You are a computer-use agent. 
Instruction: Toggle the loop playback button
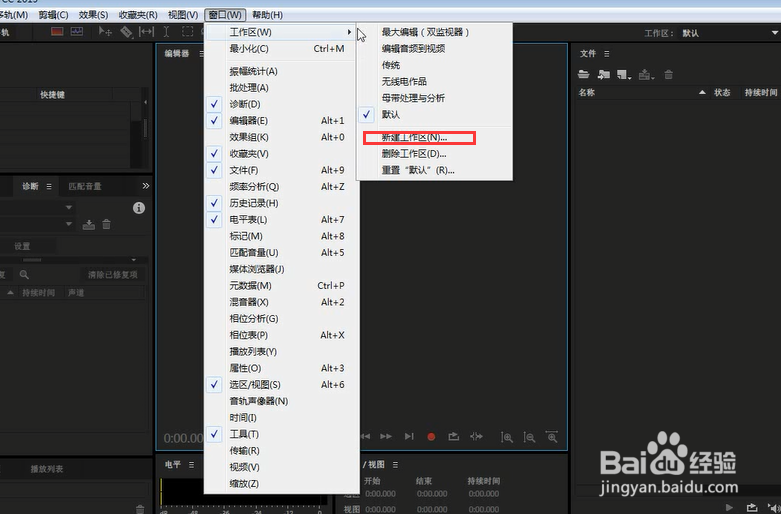coord(453,436)
